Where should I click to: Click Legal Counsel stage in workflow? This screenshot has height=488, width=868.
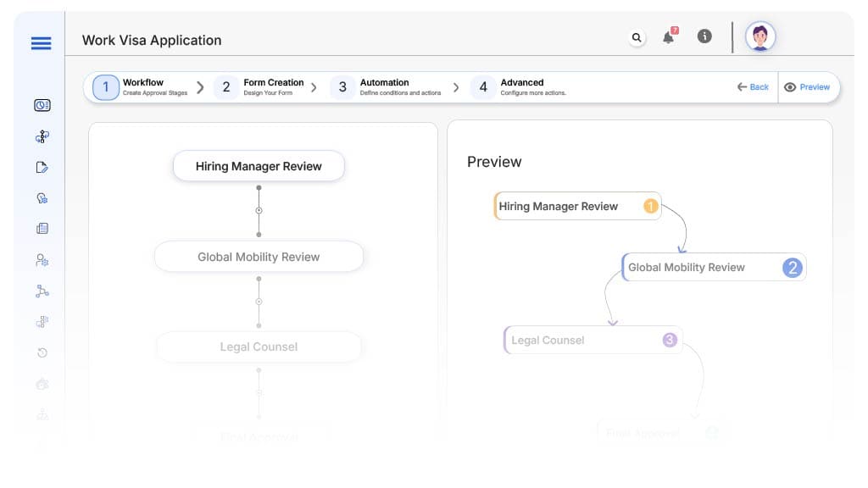(x=259, y=347)
